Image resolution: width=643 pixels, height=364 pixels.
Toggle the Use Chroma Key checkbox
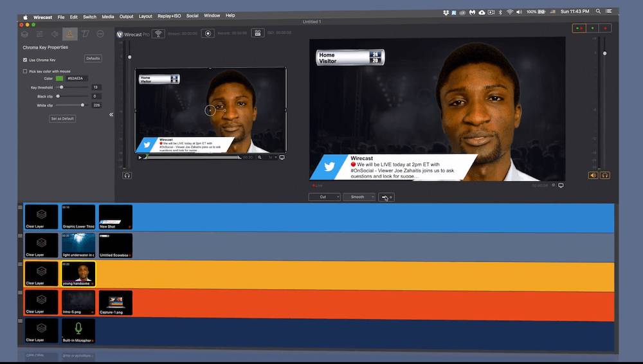click(25, 60)
